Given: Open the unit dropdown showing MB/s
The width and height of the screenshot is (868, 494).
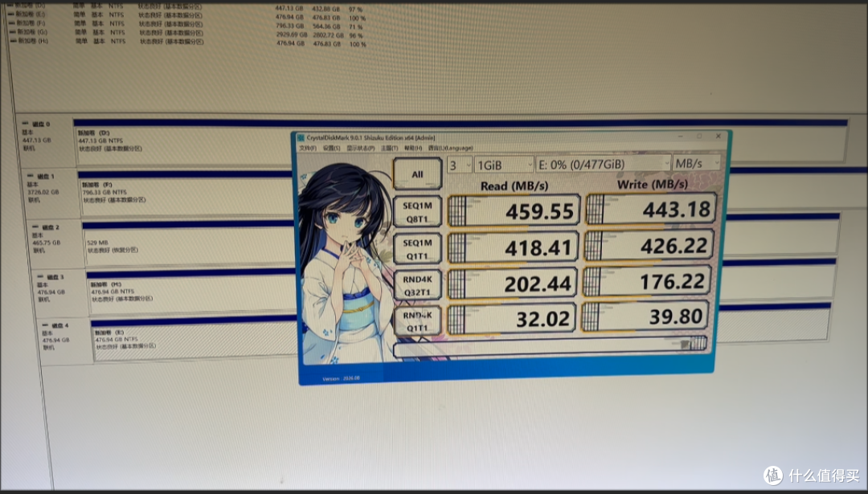Looking at the screenshot, I should tap(697, 162).
